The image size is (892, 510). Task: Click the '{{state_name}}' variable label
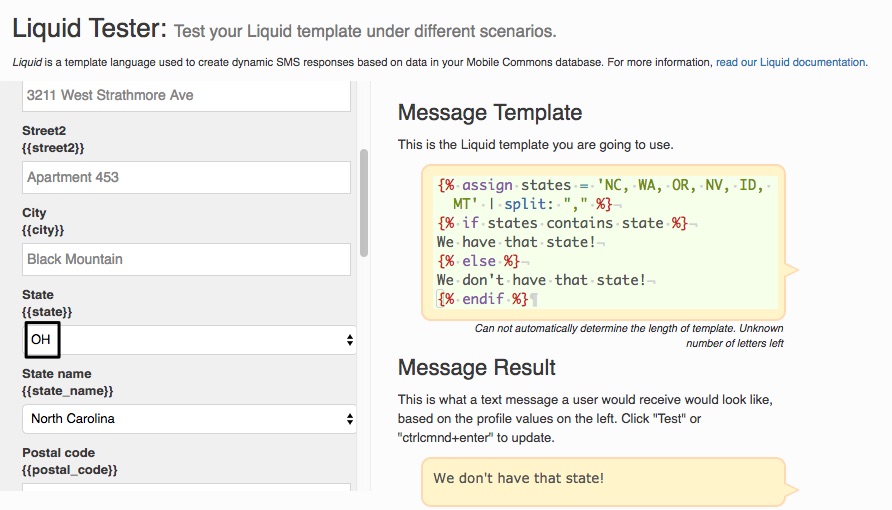click(68, 391)
